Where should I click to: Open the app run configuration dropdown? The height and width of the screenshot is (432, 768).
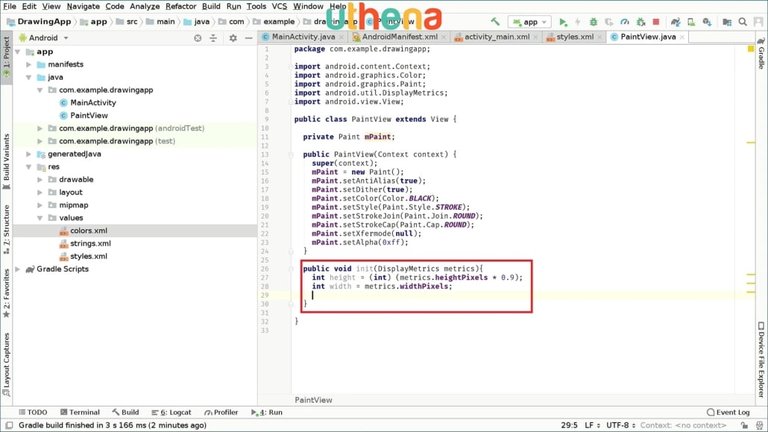tap(530, 21)
